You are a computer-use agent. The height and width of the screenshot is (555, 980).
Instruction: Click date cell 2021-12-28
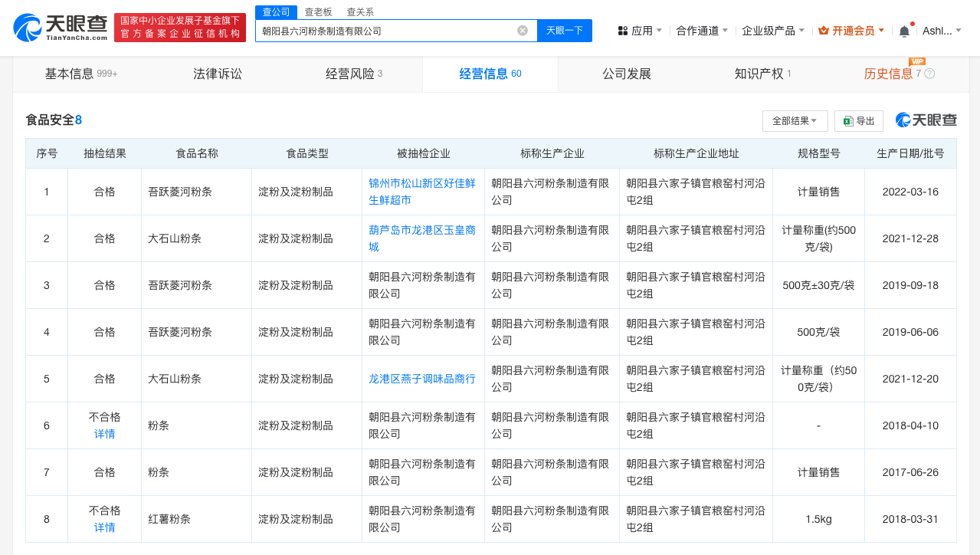point(910,238)
